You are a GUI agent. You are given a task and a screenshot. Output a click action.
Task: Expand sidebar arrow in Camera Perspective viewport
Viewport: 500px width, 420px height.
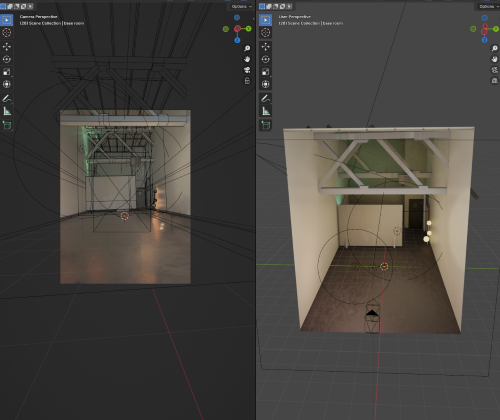click(254, 19)
